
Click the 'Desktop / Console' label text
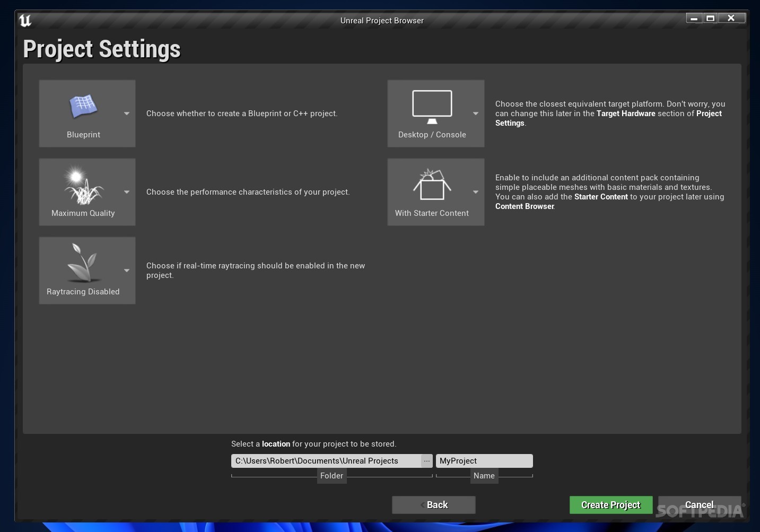coord(432,135)
